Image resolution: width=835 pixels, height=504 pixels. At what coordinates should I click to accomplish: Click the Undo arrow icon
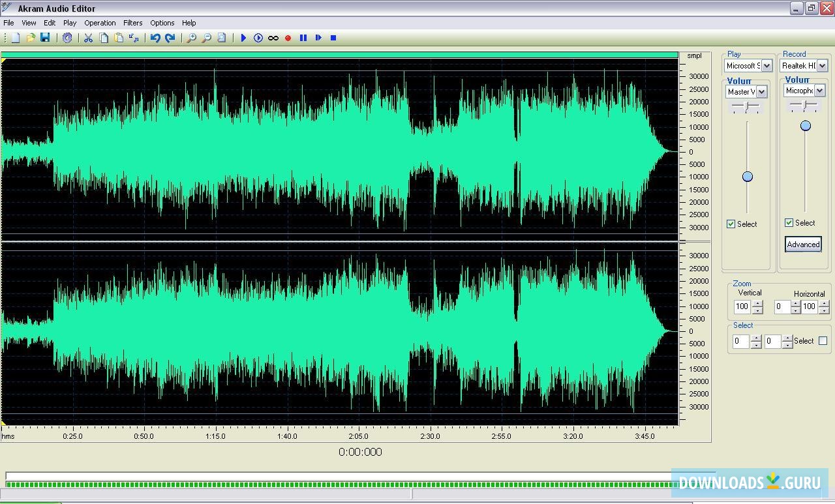click(x=155, y=38)
